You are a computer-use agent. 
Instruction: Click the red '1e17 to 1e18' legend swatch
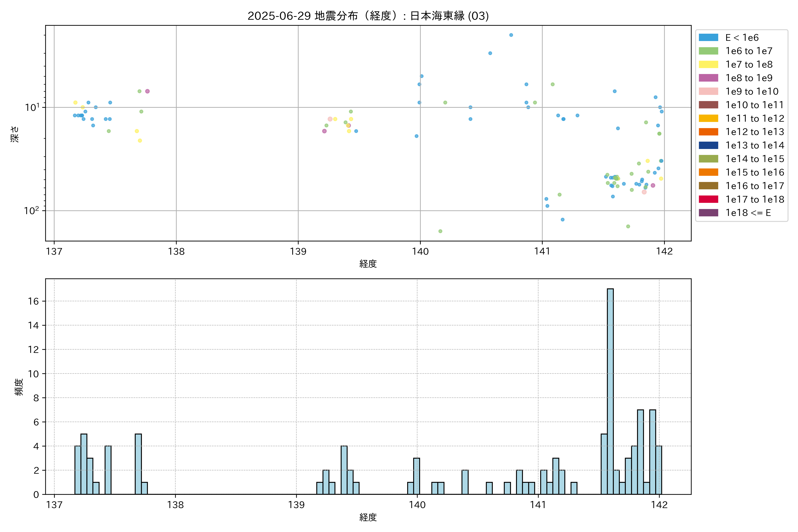pyautogui.click(x=708, y=199)
